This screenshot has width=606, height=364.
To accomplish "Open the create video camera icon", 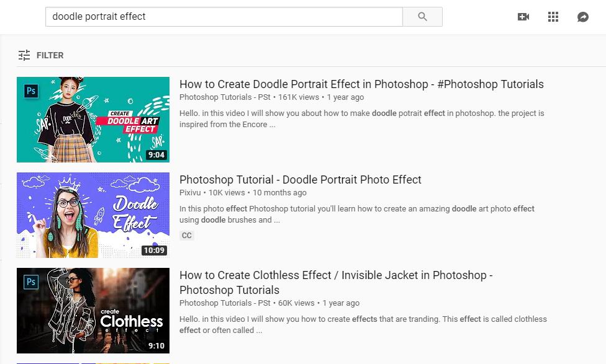I will pos(523,17).
